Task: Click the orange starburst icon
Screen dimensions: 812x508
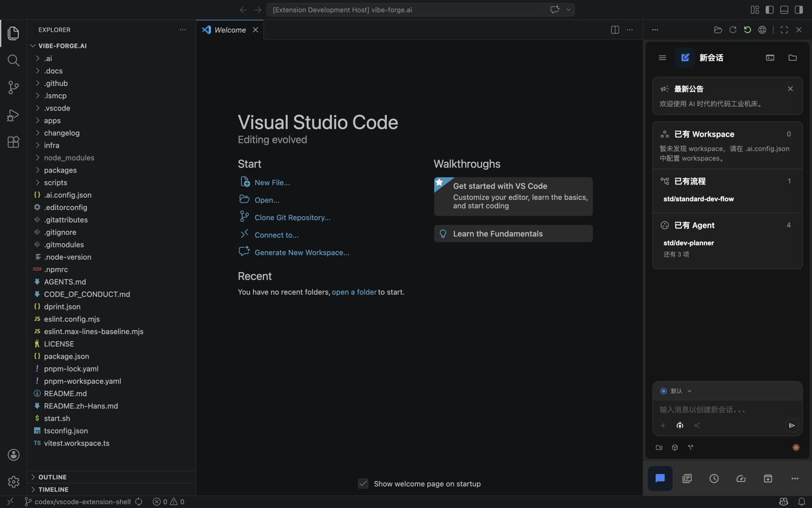Action: [796, 448]
